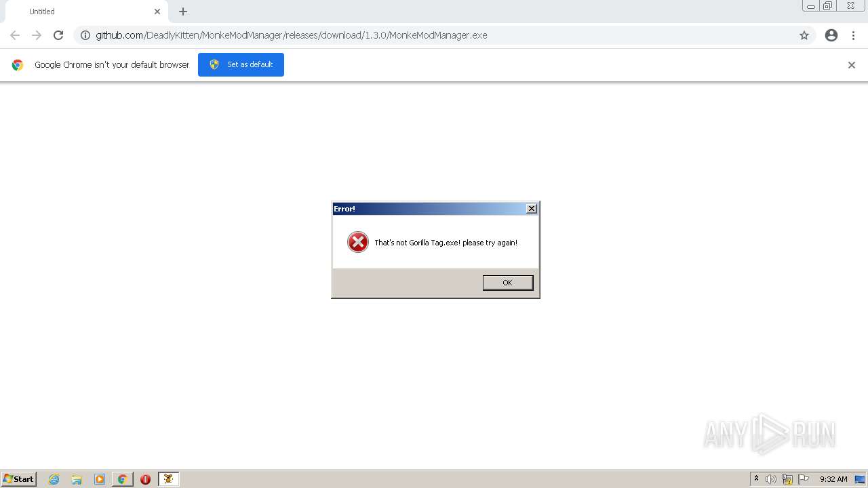
Task: Launch Internet Explorer from the taskbar
Action: click(54, 479)
